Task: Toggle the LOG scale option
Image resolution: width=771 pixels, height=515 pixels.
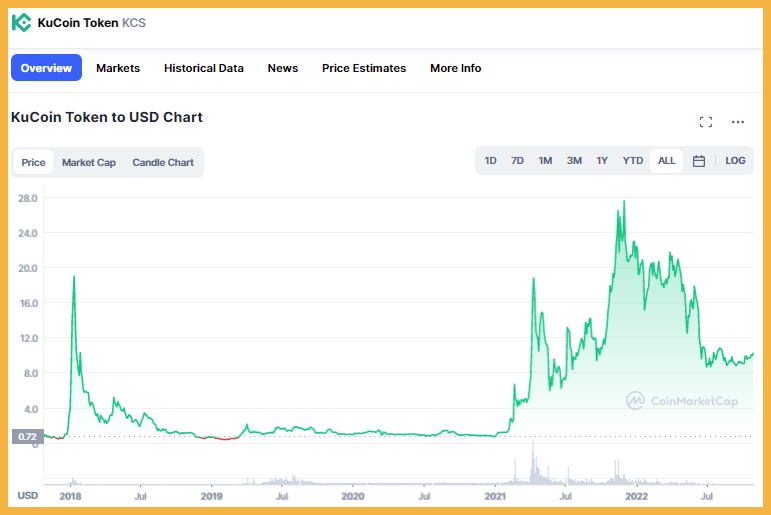Action: pos(735,161)
